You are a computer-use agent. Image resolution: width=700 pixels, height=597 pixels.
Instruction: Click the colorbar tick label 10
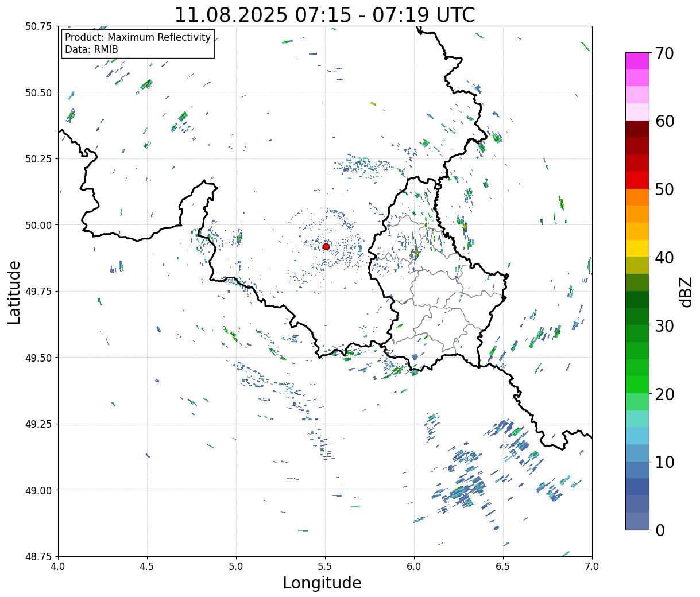click(x=664, y=462)
